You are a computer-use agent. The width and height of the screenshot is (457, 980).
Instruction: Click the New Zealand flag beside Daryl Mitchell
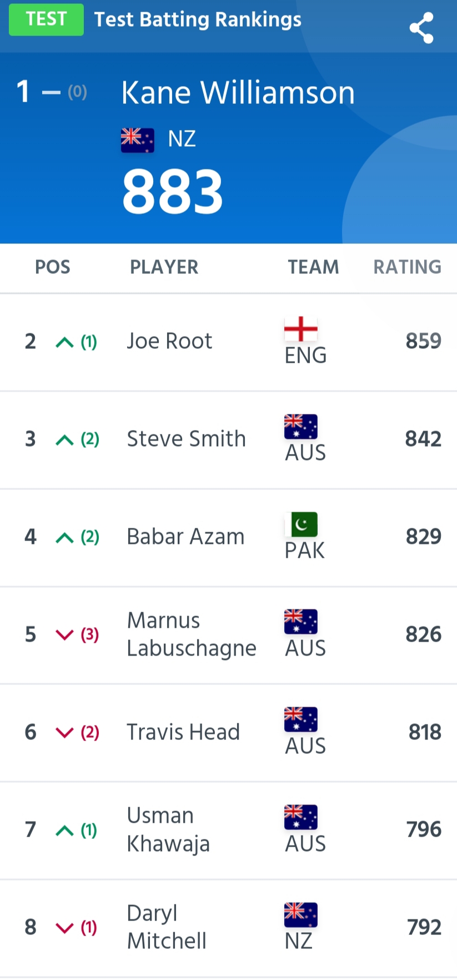(300, 915)
